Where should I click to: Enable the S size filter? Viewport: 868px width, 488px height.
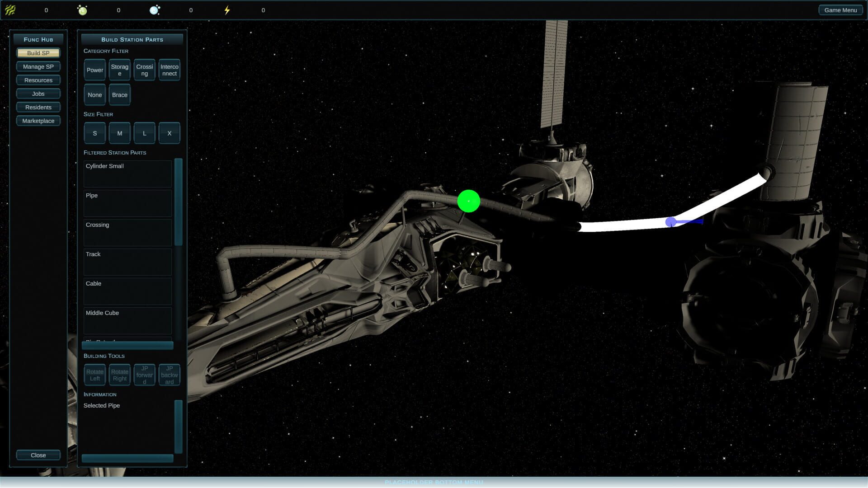(x=94, y=133)
